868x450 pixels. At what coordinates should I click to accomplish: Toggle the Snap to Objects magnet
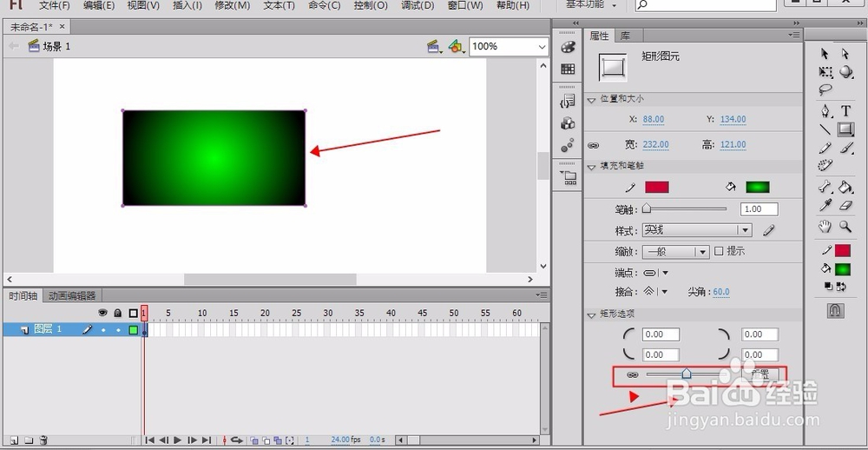tap(835, 310)
